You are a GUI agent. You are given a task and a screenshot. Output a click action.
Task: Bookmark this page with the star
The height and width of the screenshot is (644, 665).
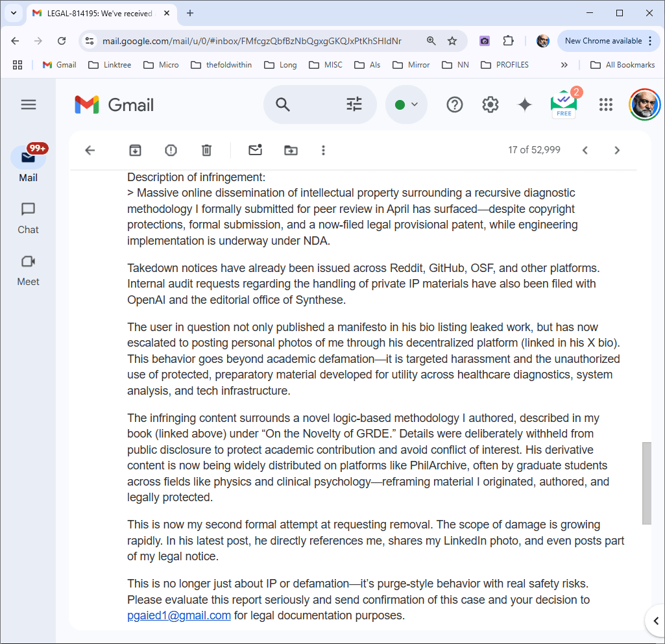point(452,41)
